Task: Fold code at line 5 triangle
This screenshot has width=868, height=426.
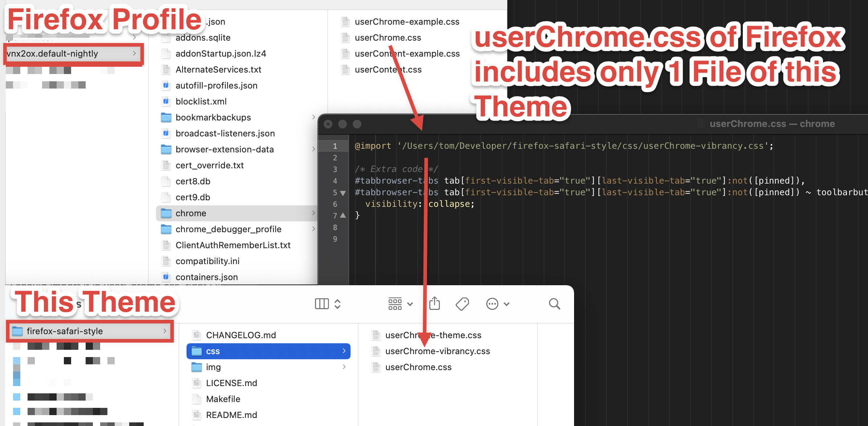Action: click(343, 193)
